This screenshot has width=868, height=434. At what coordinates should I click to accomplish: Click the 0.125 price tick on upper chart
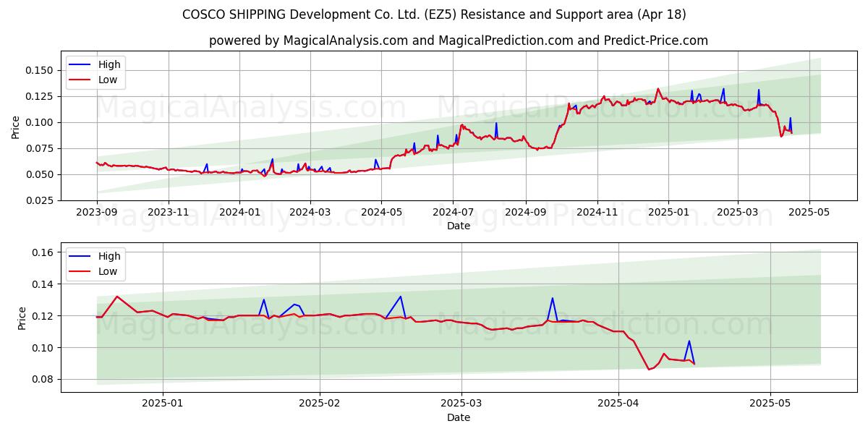tap(41, 96)
